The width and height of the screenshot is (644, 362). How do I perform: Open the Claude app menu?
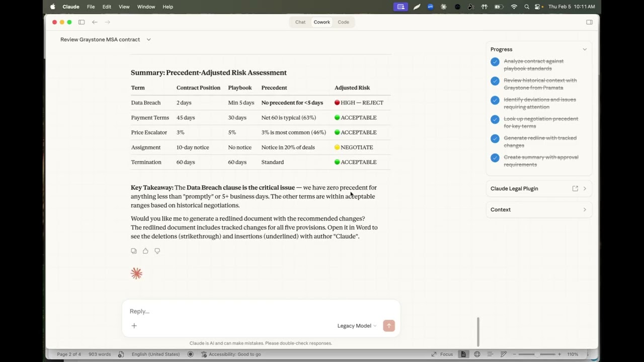click(71, 7)
